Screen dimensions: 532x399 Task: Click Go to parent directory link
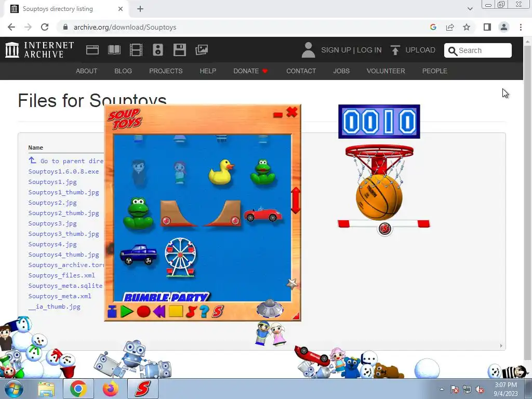pyautogui.click(x=66, y=161)
